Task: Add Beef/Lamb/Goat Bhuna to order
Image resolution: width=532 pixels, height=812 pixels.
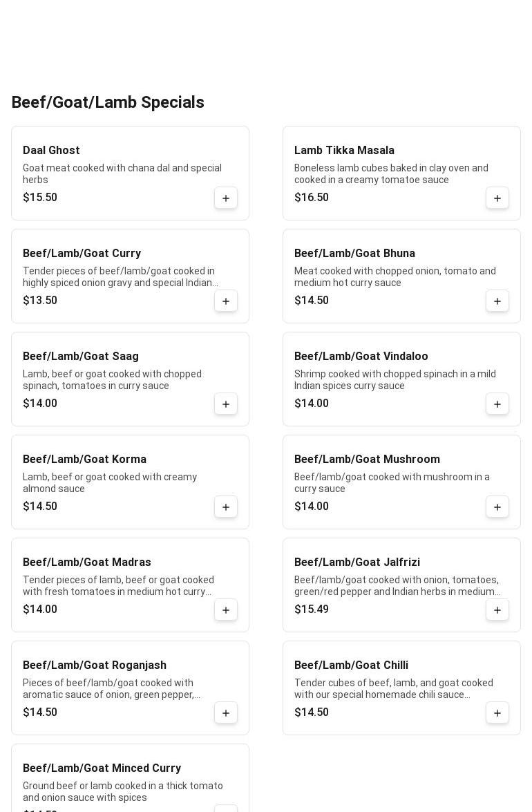Action: [497, 301]
